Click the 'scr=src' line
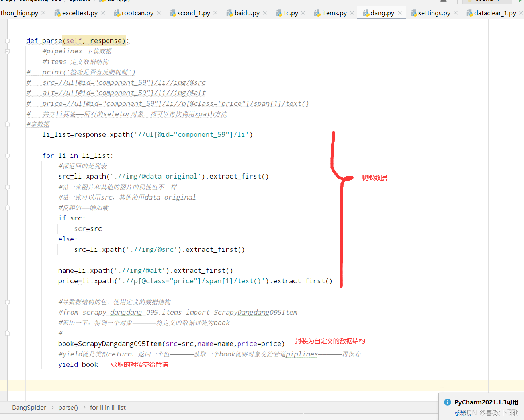 [x=88, y=229]
